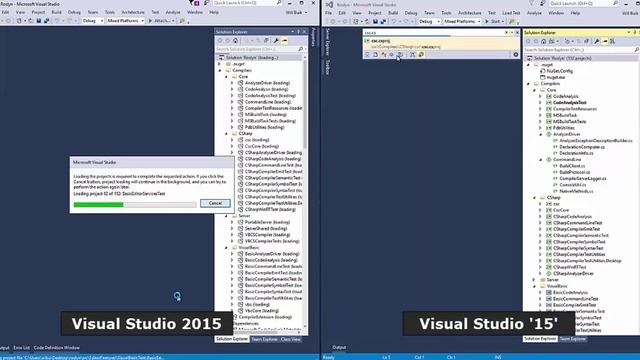Open Load Test menu in Visual Studio '15' window
Image resolution: width=640 pixels, height=360 pixels.
[x=511, y=13]
